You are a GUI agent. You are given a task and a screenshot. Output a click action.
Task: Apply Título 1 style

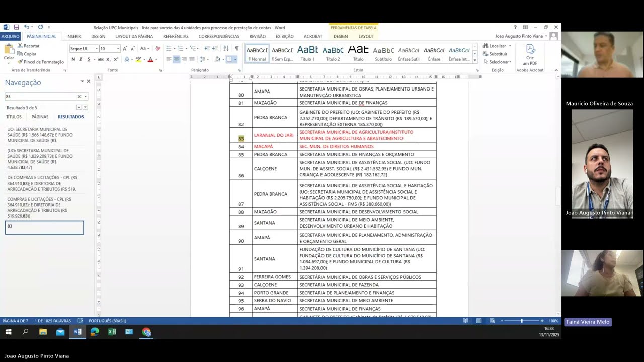coord(307,53)
